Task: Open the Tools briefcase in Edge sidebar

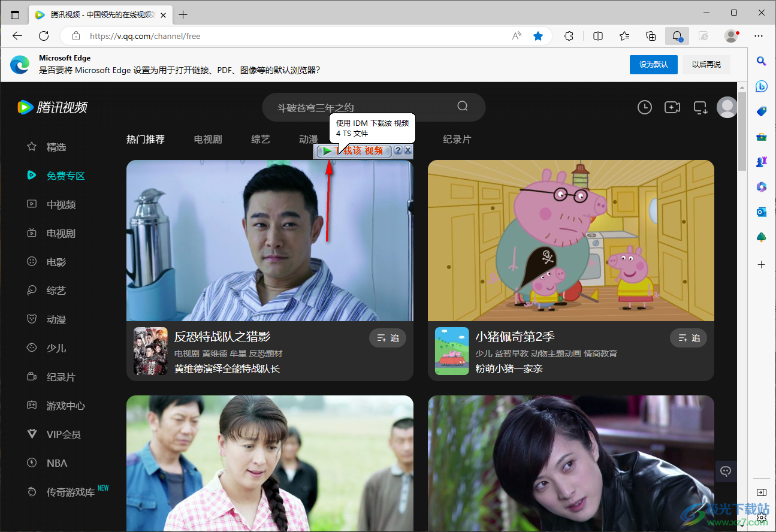Action: point(762,137)
